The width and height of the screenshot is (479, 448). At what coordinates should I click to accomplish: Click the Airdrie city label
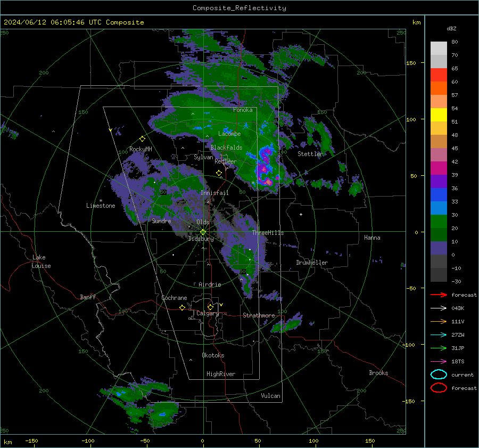tap(210, 284)
